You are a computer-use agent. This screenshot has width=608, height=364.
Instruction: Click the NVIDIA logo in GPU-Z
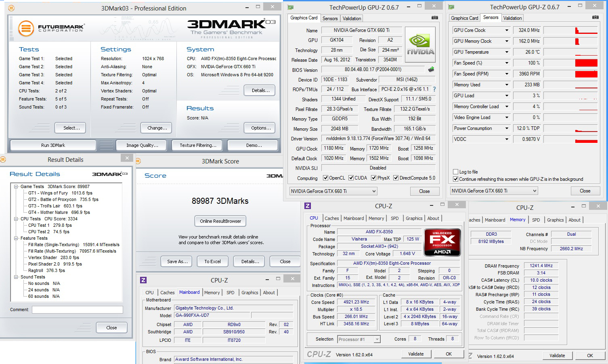421,45
